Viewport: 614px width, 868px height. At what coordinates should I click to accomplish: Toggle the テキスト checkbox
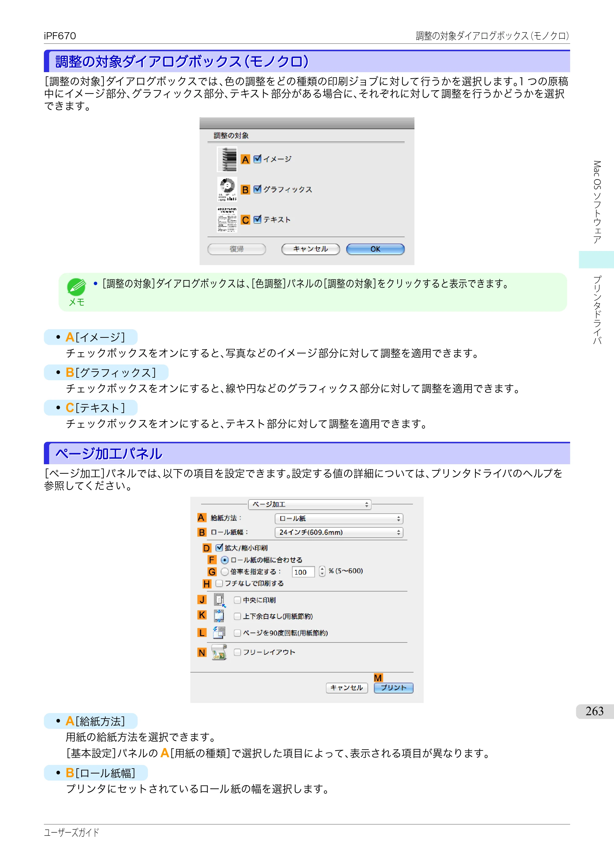click(257, 219)
